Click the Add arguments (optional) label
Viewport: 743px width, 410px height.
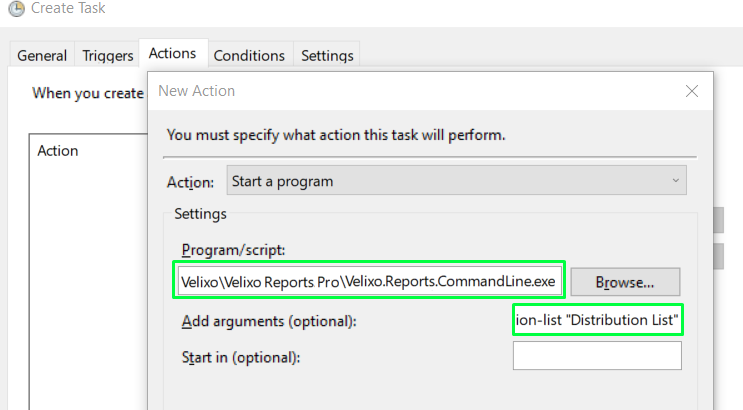pos(269,321)
